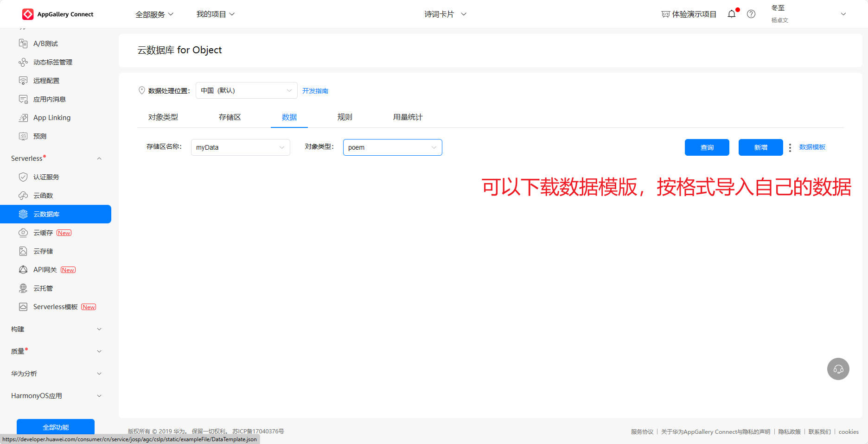Expand the 全部服务 dropdown
868x444 pixels.
click(154, 14)
